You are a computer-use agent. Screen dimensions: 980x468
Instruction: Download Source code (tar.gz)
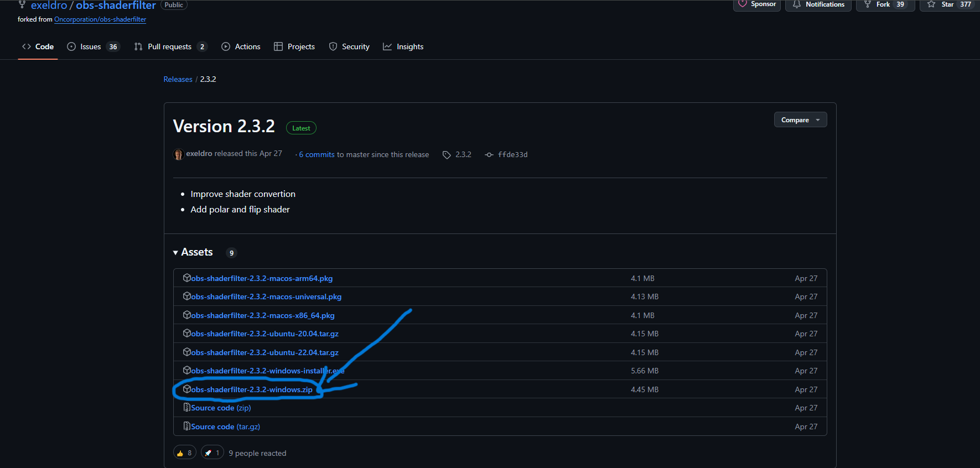(225, 427)
